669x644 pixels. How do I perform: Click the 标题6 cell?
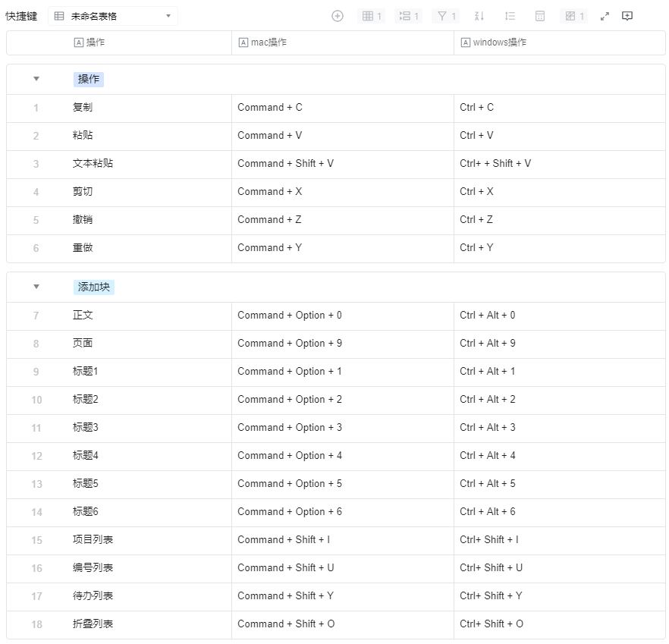tap(149, 512)
